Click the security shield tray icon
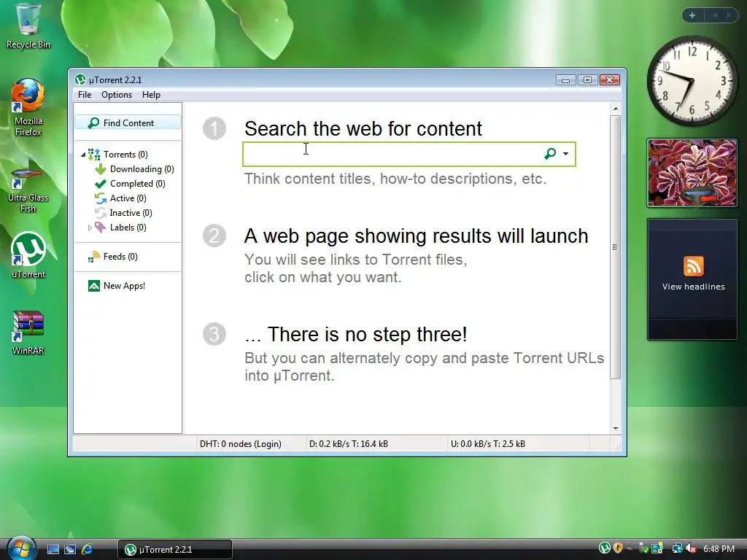Viewport: 747px width, 560px height. tap(618, 548)
